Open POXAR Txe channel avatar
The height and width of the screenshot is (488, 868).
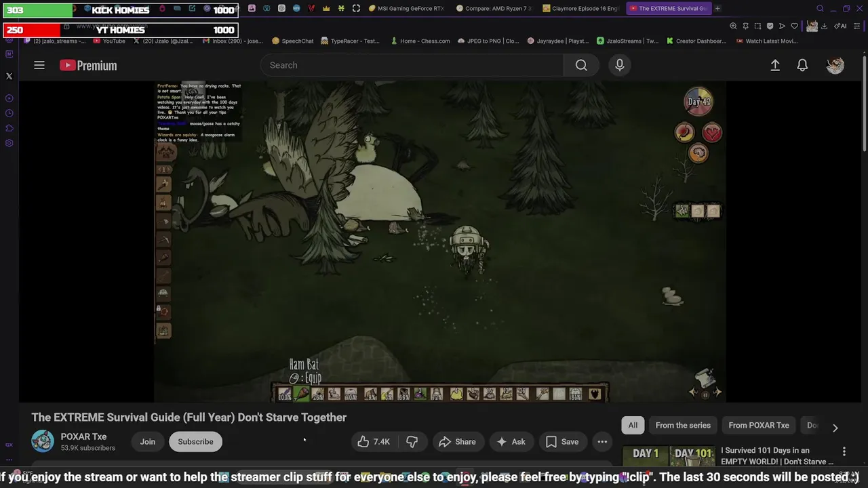(43, 441)
